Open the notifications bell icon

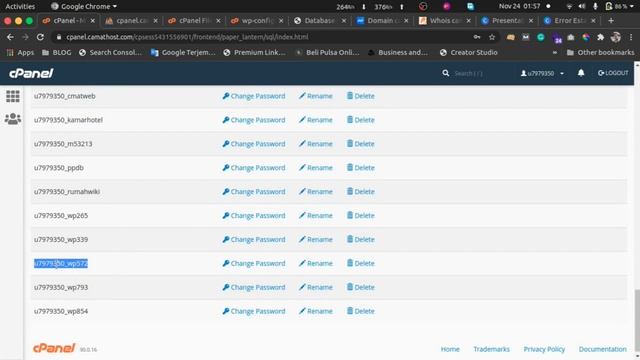[581, 73]
